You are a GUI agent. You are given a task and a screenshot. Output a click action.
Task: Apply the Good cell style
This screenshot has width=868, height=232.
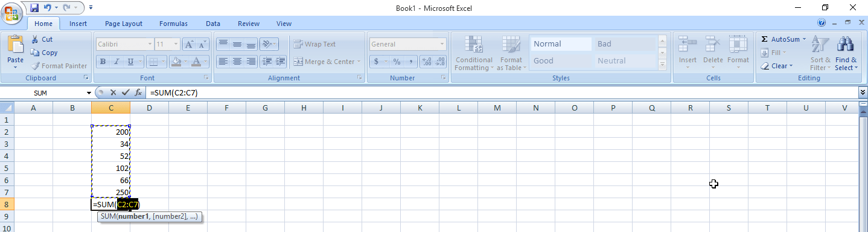click(561, 60)
